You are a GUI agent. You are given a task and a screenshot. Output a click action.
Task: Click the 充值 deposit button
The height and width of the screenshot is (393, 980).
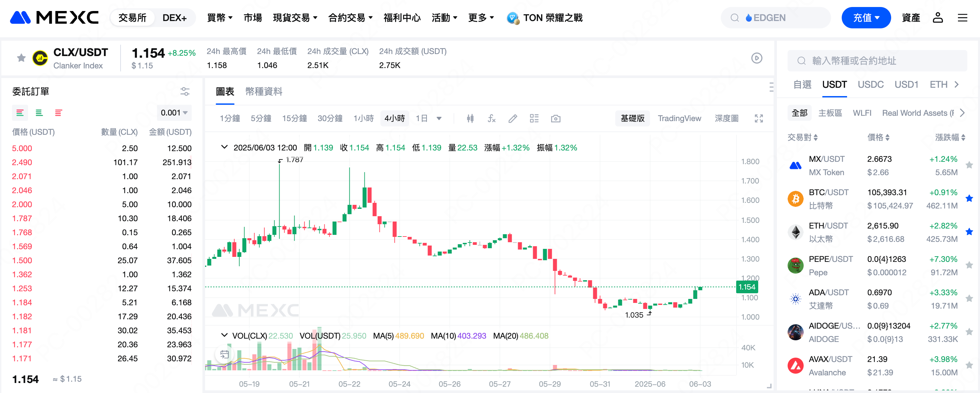coord(865,18)
